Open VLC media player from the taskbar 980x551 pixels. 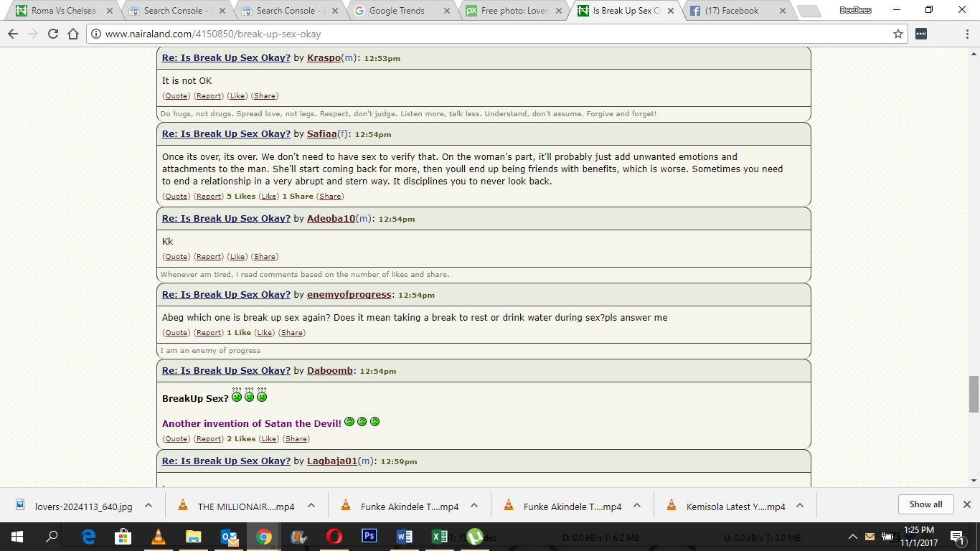[158, 537]
